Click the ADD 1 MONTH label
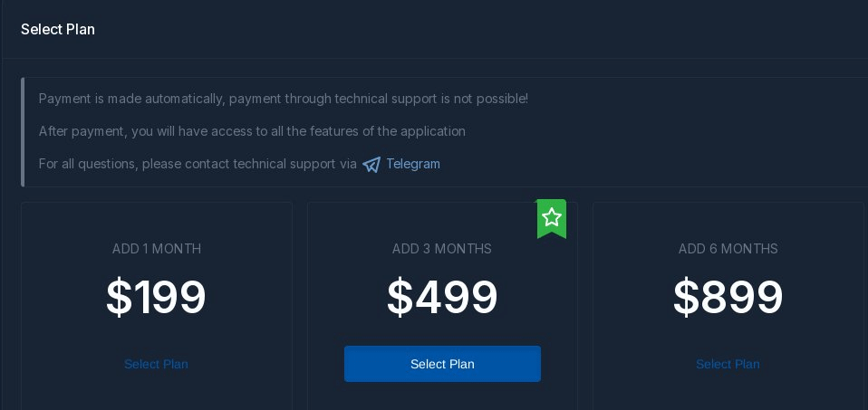 [157, 249]
